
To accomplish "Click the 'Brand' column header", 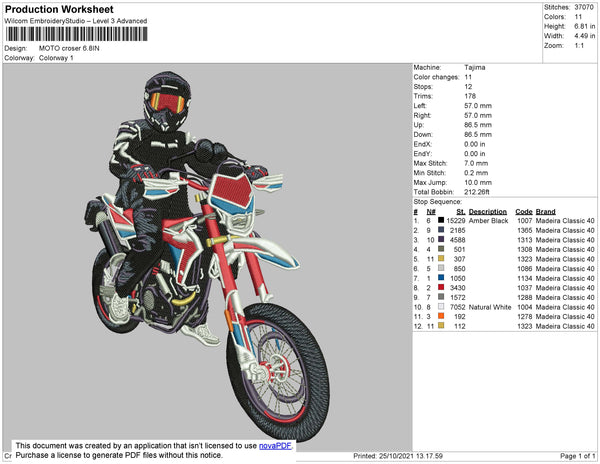I will click(x=545, y=212).
